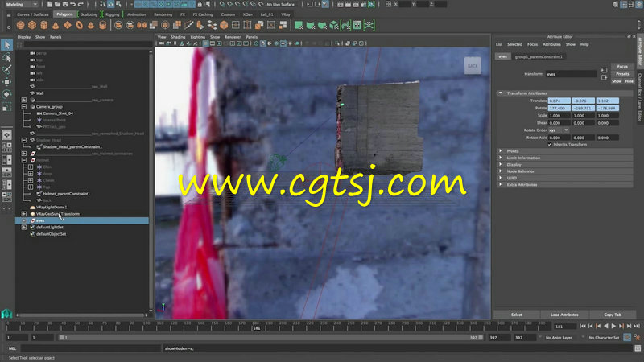Open the Lighting menu in the viewport
The height and width of the screenshot is (362, 644).
pyautogui.click(x=197, y=37)
